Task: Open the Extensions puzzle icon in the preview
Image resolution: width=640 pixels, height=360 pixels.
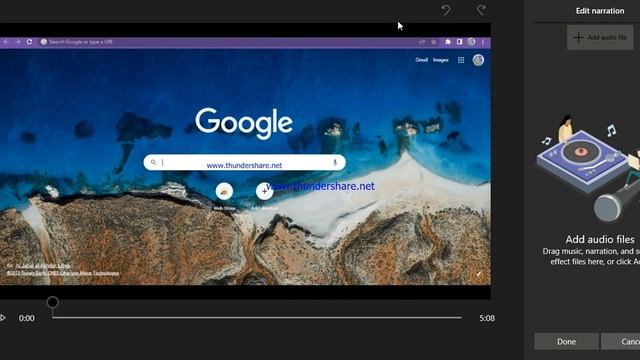Action: (448, 42)
